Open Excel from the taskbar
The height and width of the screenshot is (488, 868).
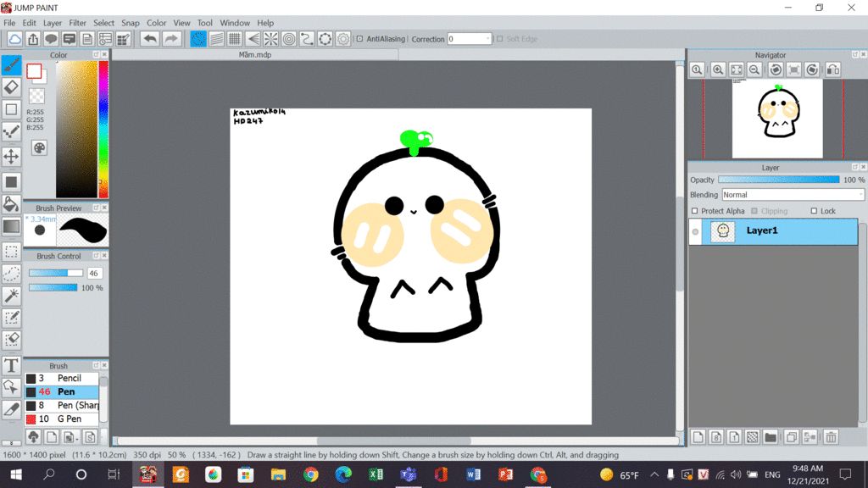(x=376, y=474)
